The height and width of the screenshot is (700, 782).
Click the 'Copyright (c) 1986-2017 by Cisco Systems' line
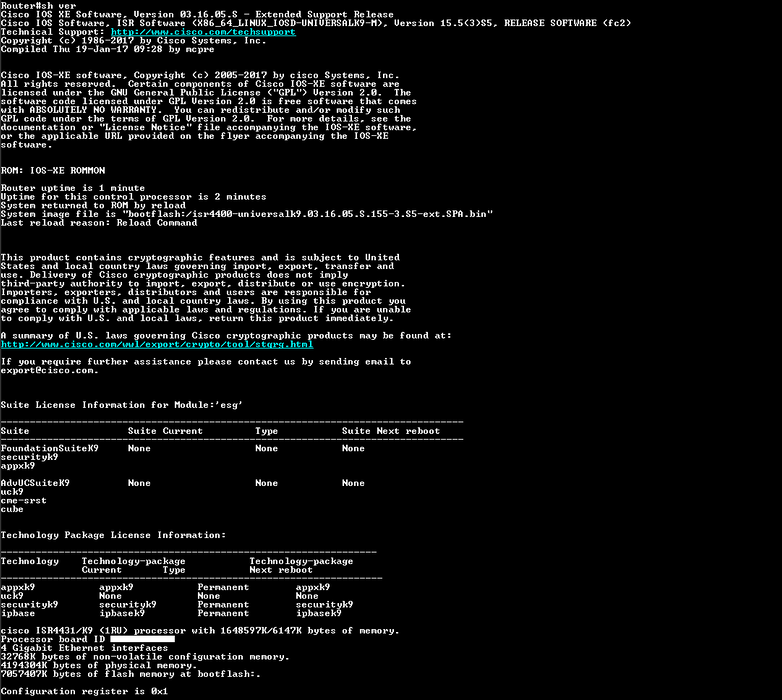pyautogui.click(x=134, y=41)
